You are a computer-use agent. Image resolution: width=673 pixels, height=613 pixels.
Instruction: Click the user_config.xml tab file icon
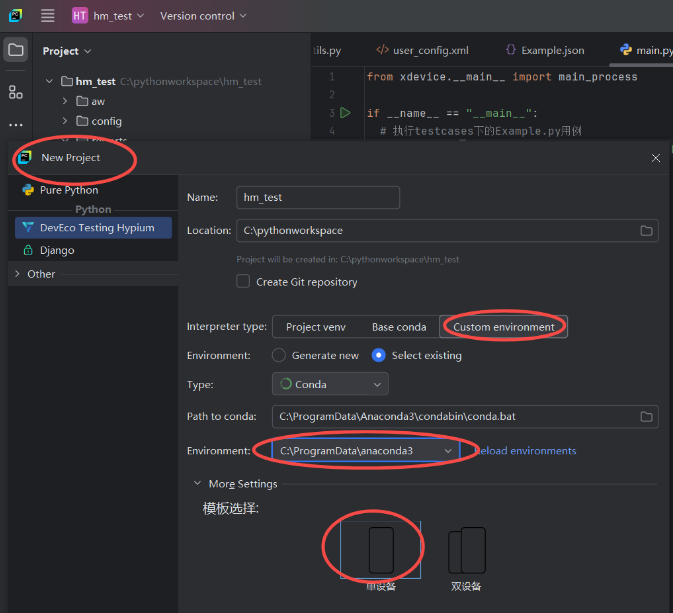click(x=382, y=50)
